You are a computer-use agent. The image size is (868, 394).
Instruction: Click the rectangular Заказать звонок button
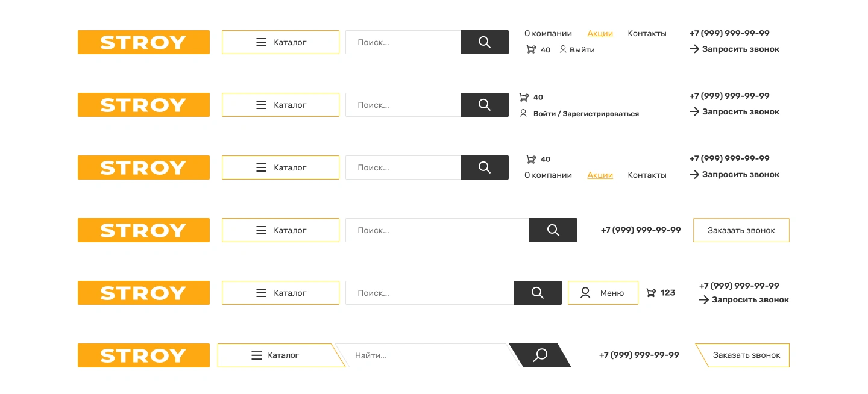741,230
